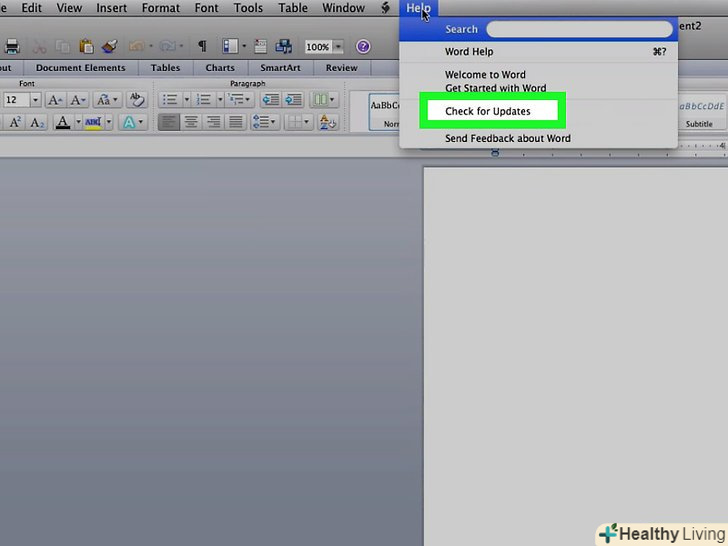Click the zoom 100% field
728x546 pixels.
[x=318, y=46]
